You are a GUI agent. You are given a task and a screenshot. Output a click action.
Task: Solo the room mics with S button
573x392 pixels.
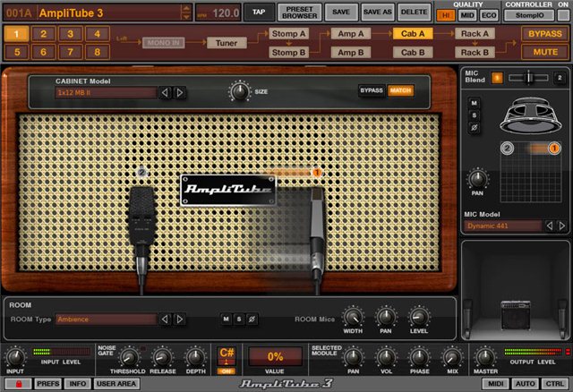(x=239, y=320)
